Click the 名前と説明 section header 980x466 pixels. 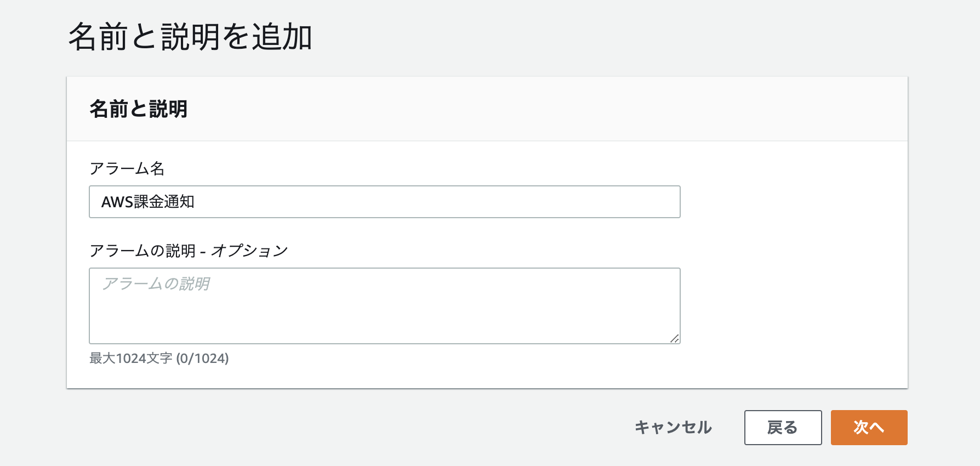point(138,109)
